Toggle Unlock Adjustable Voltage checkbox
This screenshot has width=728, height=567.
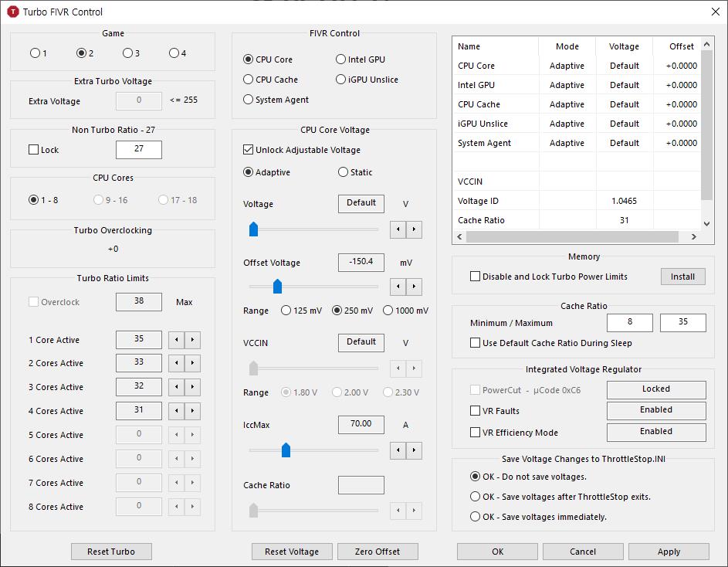click(249, 150)
